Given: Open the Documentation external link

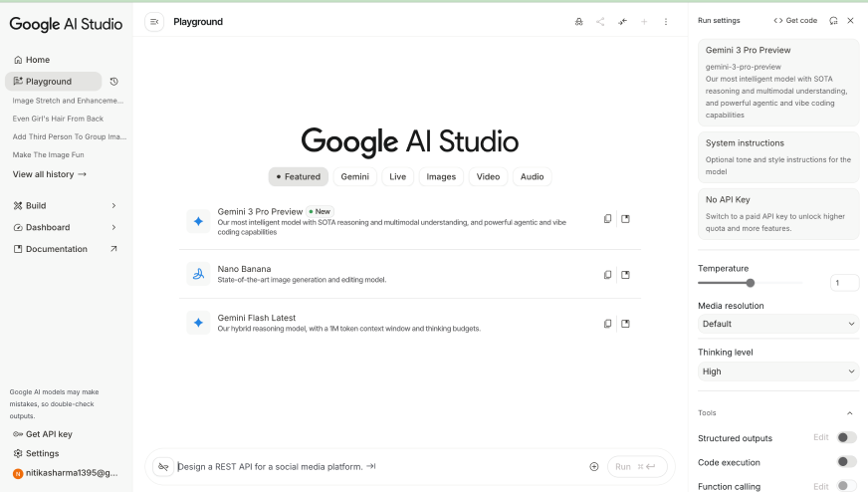Looking at the screenshot, I should pos(66,249).
